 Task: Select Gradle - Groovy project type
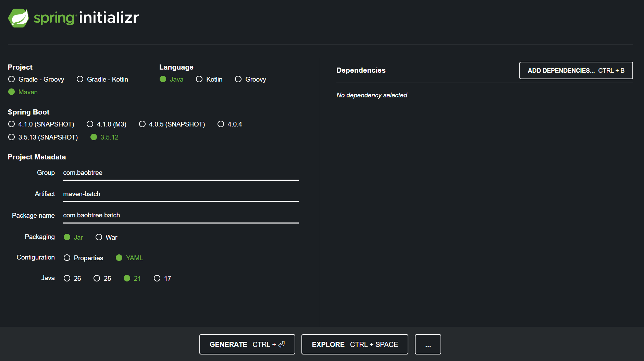tap(36, 79)
